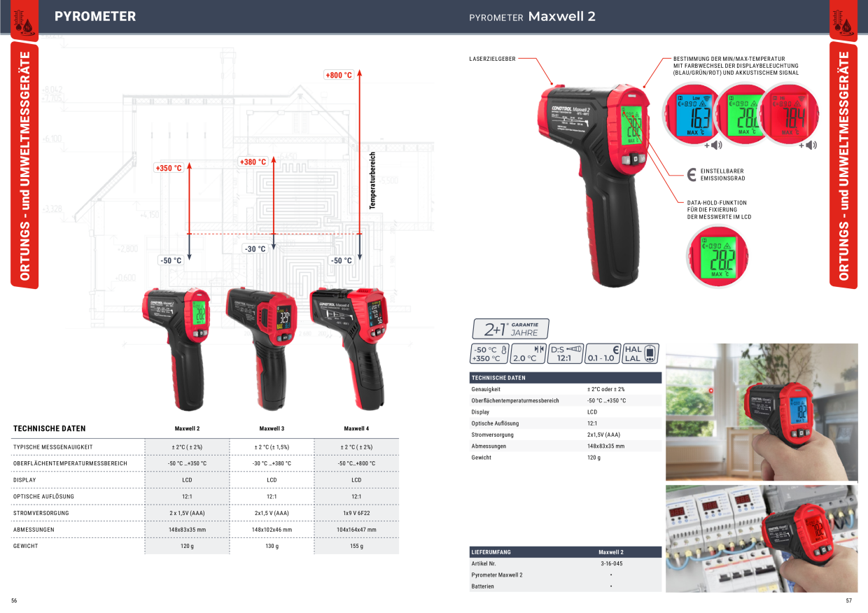
Task: Click the OPTISCHE AUFLÖSUNG row label
Action: 43,496
